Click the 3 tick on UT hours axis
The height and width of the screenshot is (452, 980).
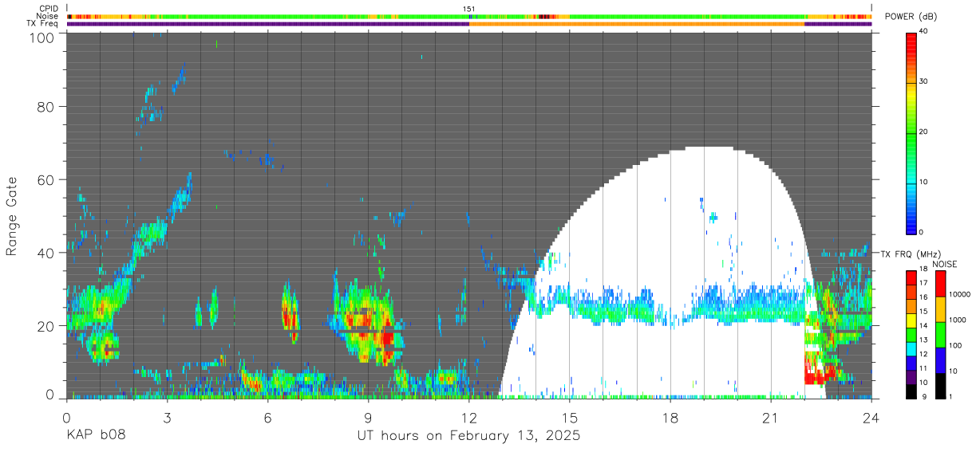(167, 417)
